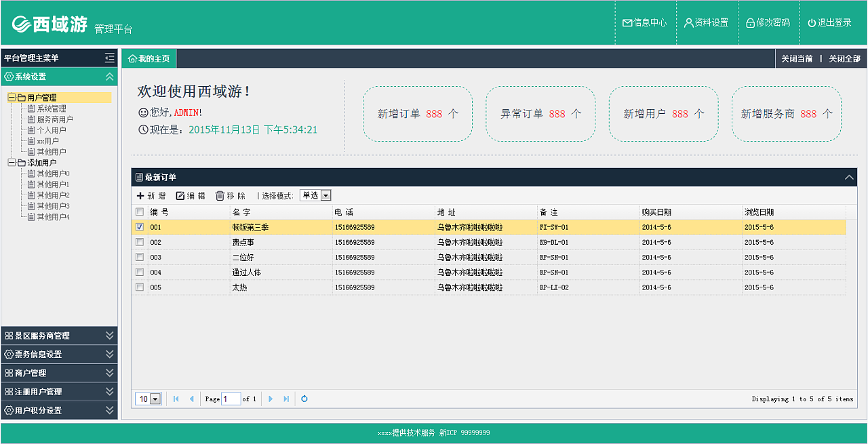Toggle the select-all header checkbox
868x444 pixels.
(x=140, y=212)
